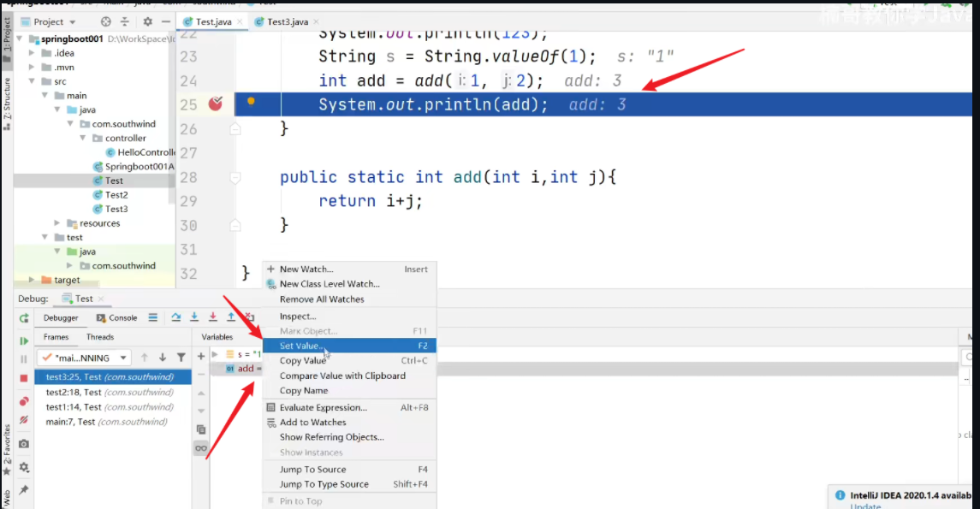
Task: Collapse the controller package
Action: (x=82, y=138)
